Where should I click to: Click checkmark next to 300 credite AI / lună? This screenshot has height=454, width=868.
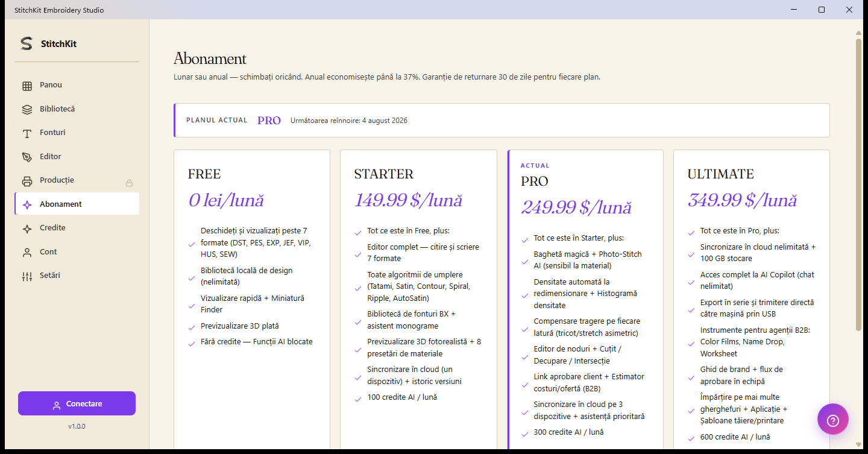(x=524, y=434)
